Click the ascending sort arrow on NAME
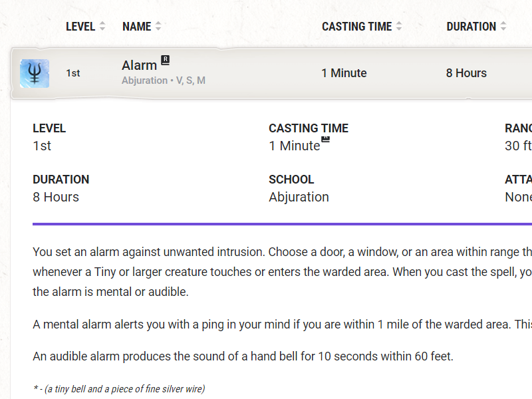 (158, 24)
